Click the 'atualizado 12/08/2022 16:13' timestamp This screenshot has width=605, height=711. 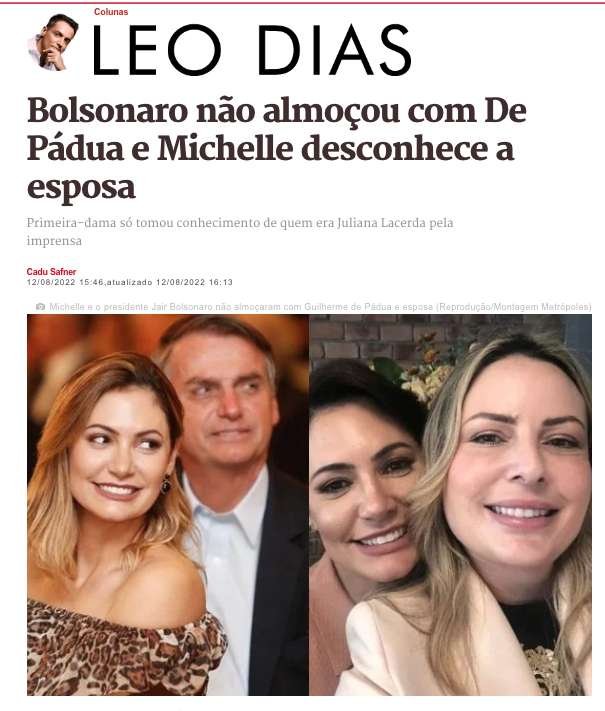click(x=170, y=282)
